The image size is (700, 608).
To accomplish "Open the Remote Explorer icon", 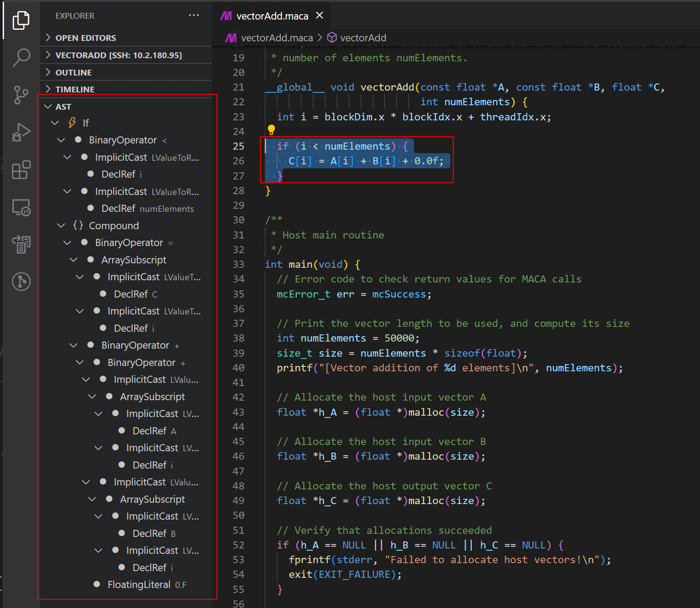I will click(x=21, y=207).
